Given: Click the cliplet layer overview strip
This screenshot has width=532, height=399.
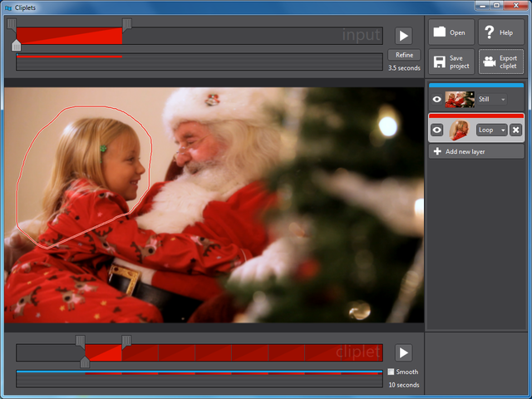Looking at the screenshot, I should click(199, 379).
